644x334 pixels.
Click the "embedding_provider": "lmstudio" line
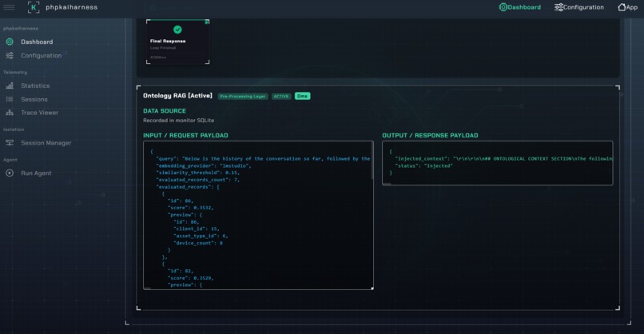click(203, 165)
